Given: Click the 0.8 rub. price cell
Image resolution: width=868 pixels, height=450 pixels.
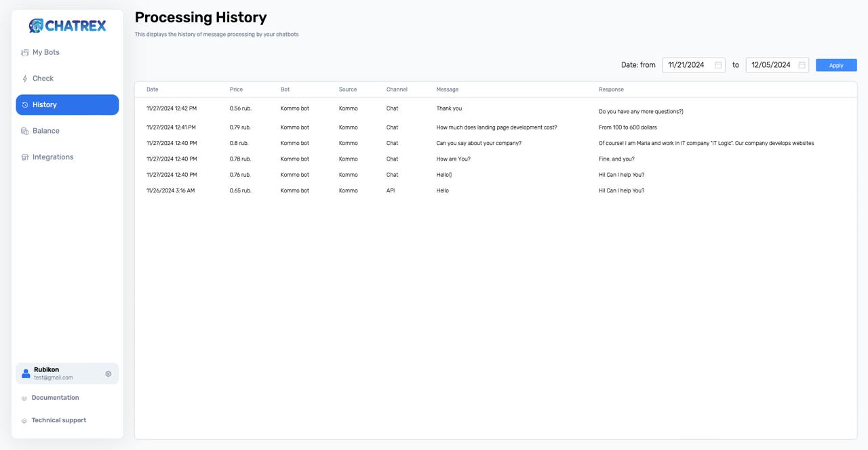Looking at the screenshot, I should click(239, 143).
